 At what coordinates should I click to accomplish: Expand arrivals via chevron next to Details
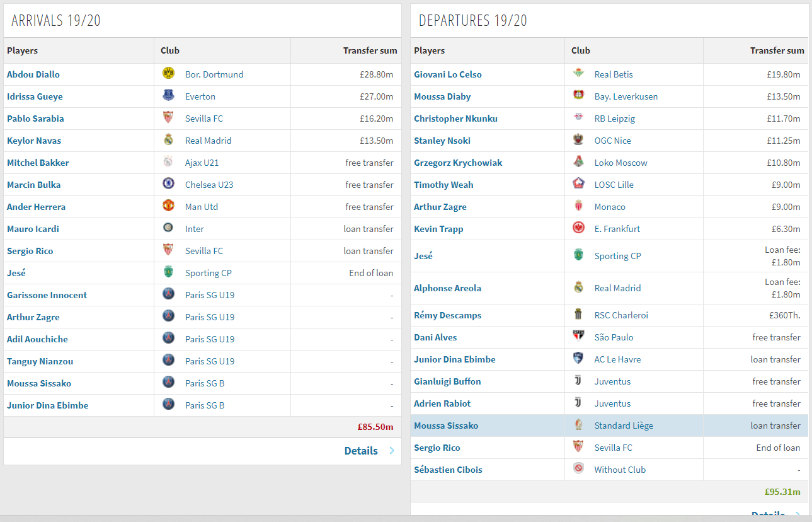pos(392,451)
